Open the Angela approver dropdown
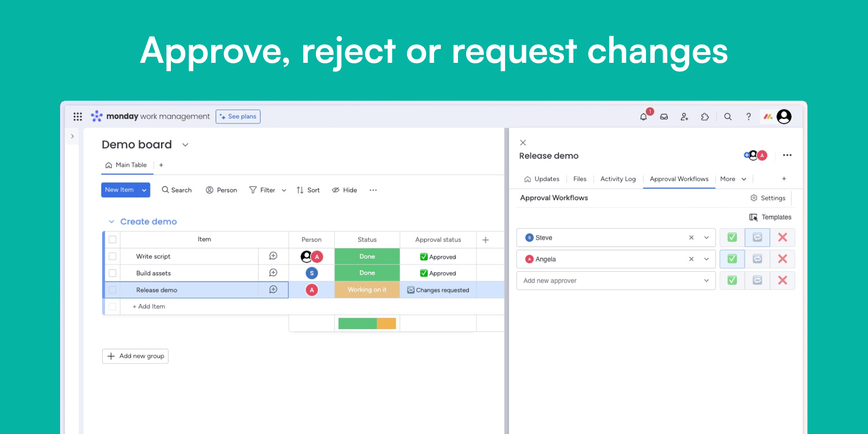This screenshot has height=434, width=868. [x=707, y=259]
